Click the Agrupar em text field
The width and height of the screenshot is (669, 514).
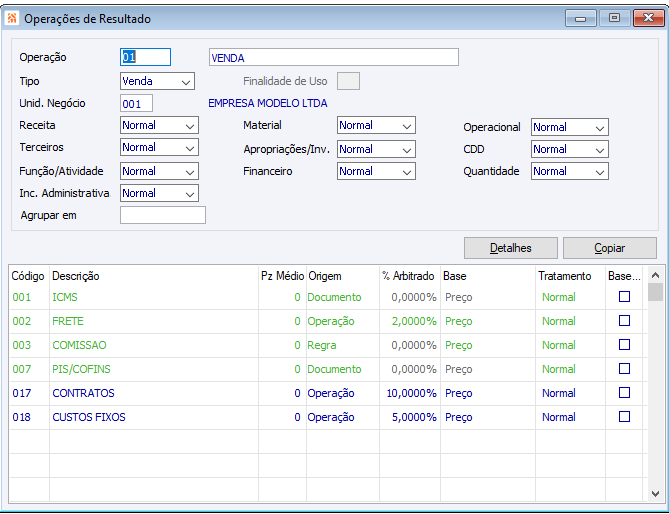point(162,215)
